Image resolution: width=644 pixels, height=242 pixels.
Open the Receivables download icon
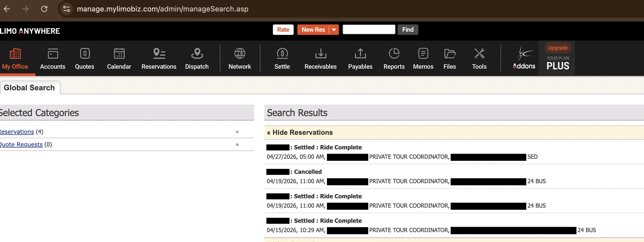tap(320, 53)
